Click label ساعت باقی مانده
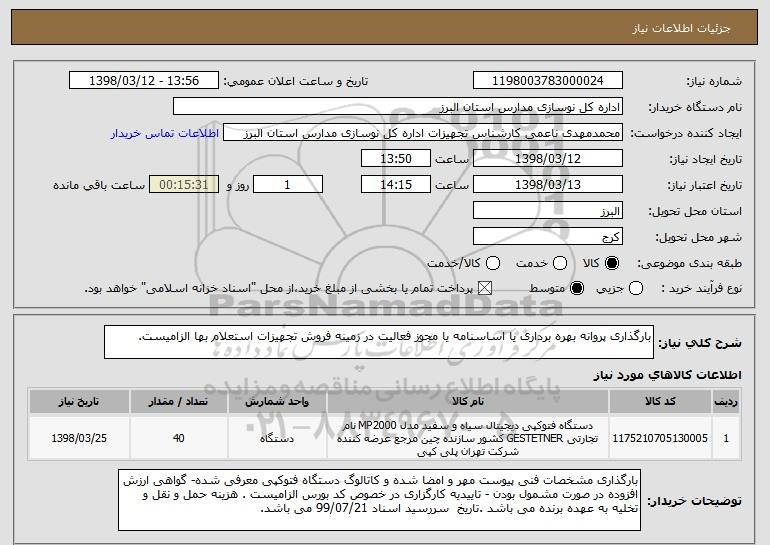This screenshot has height=545, width=770. click(x=99, y=185)
